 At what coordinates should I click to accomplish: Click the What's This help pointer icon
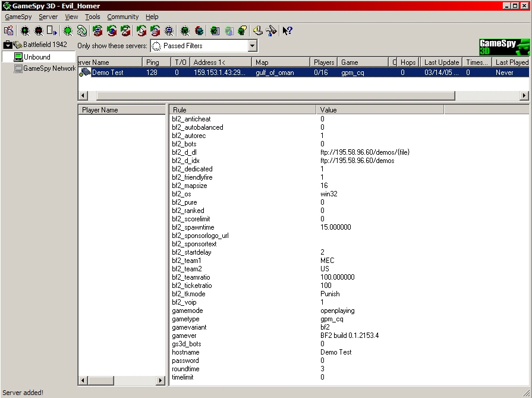[x=287, y=31]
